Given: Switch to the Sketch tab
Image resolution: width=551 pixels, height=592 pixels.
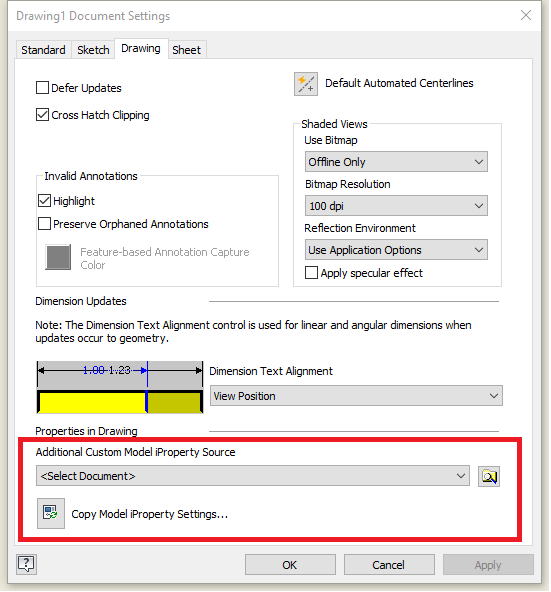Looking at the screenshot, I should coord(93,50).
